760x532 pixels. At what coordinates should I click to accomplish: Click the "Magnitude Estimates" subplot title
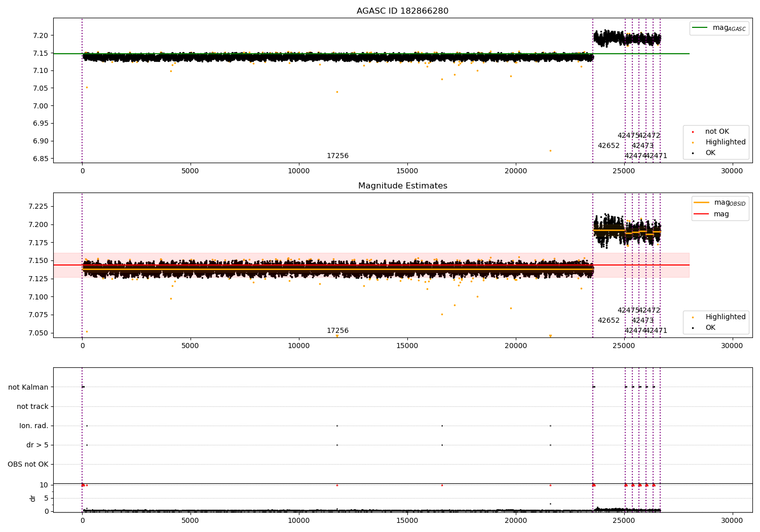point(402,186)
